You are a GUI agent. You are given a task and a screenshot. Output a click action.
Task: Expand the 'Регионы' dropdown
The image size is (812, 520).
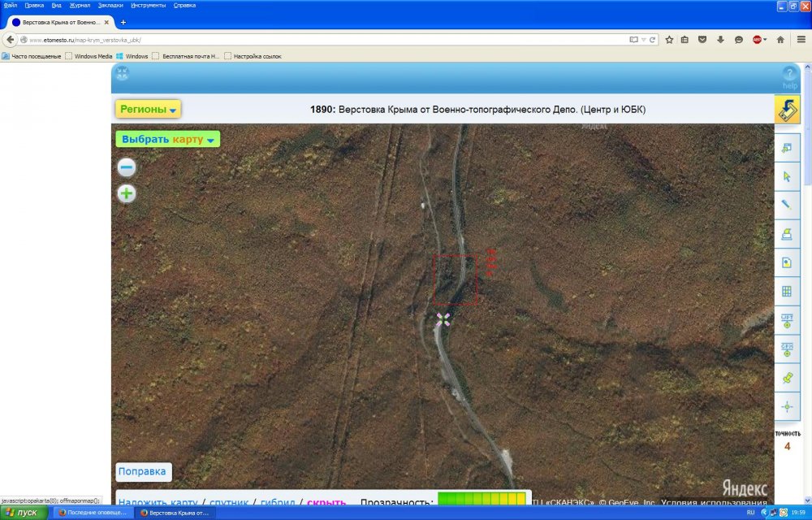pyautogui.click(x=149, y=109)
